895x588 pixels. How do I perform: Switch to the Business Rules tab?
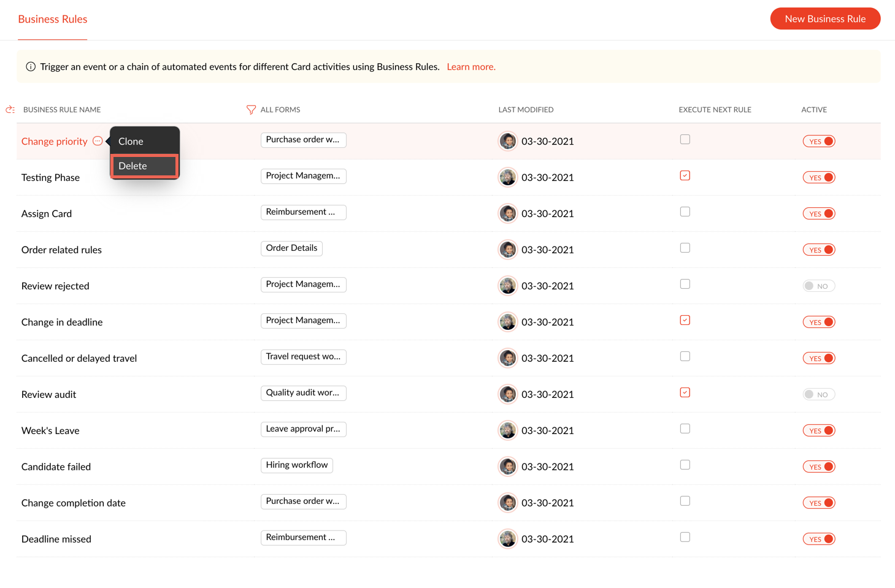[53, 20]
